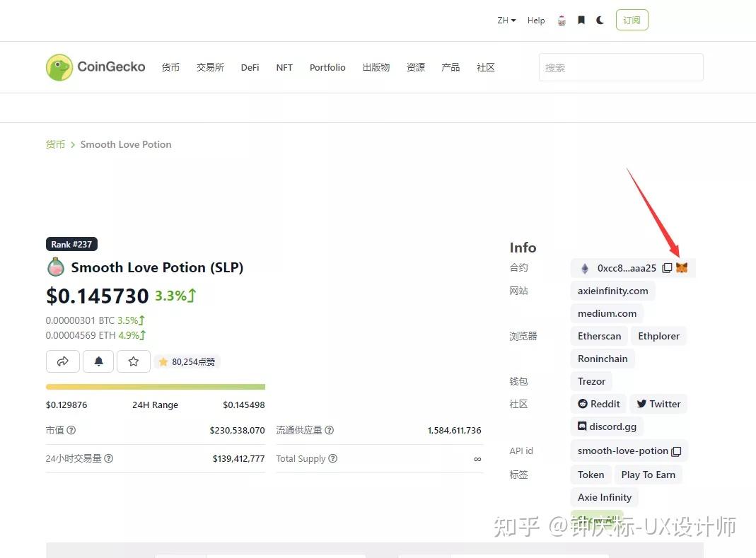
Task: Click the bookmark icon in top bar
Action: click(581, 21)
